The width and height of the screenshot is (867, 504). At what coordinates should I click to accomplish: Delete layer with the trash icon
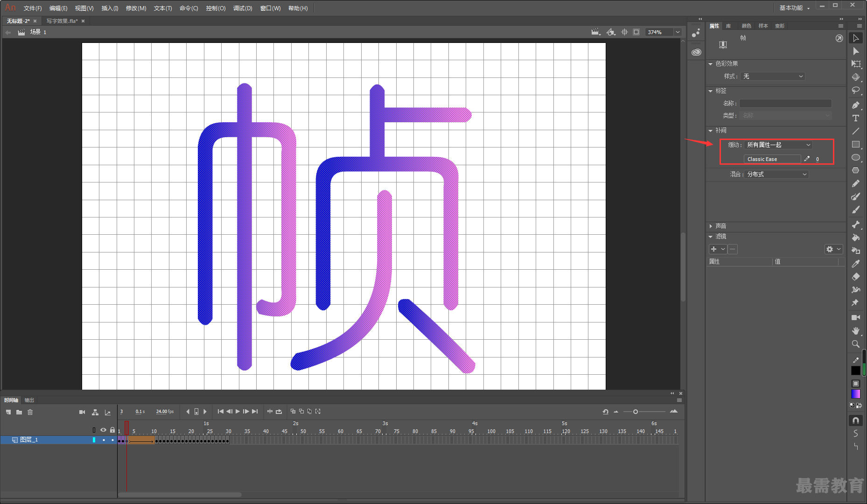click(x=30, y=412)
